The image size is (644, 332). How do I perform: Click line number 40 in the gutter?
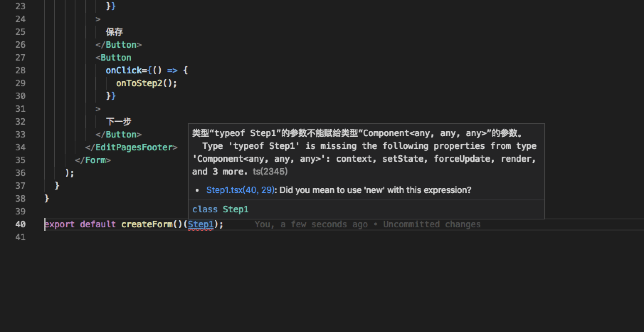[21, 224]
